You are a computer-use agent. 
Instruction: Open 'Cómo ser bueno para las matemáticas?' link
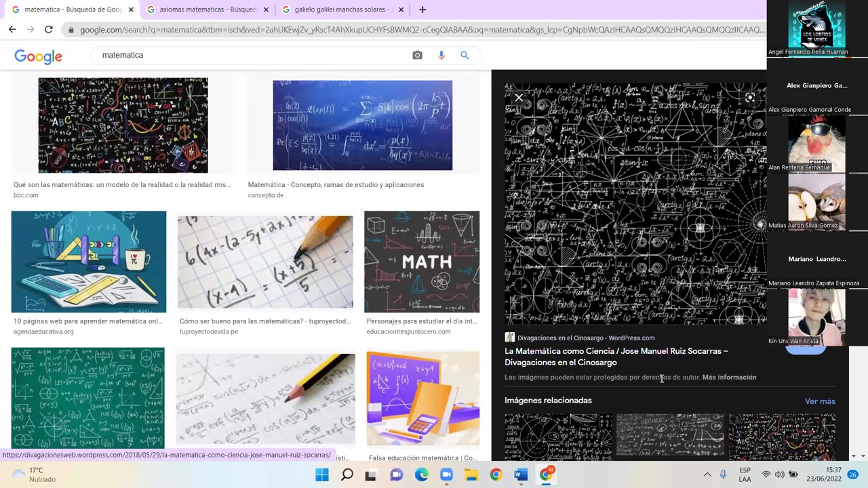(265, 321)
